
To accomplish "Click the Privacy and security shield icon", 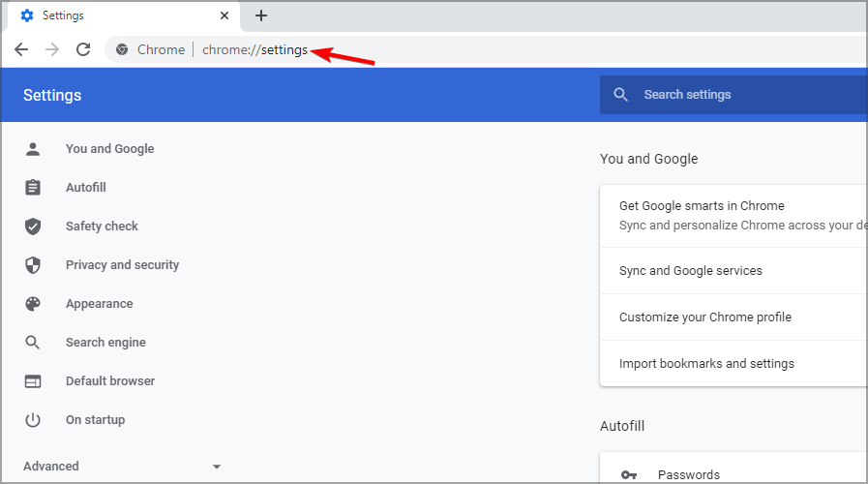I will pyautogui.click(x=33, y=264).
